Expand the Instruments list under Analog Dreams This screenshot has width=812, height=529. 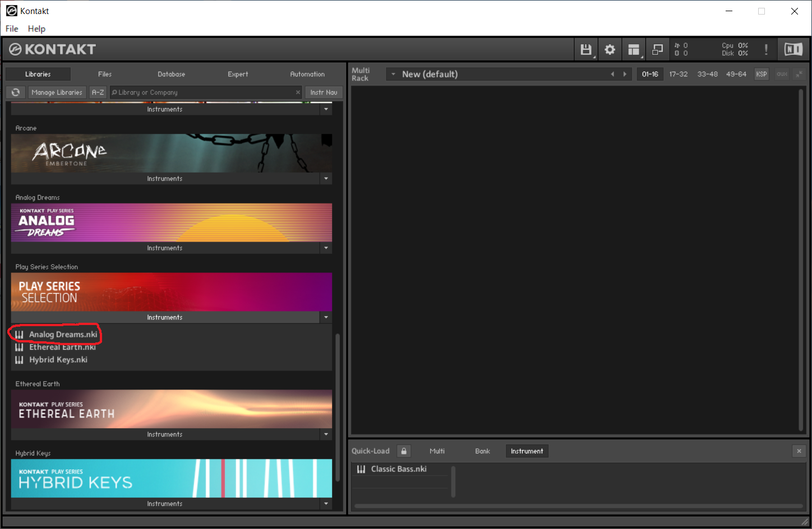165,248
